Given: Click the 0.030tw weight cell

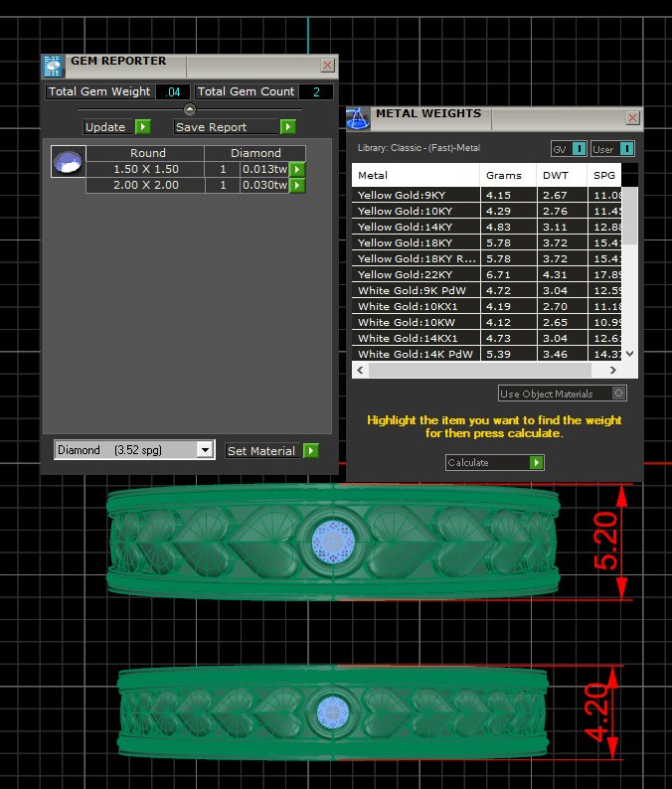Looking at the screenshot, I should pyautogui.click(x=264, y=185).
